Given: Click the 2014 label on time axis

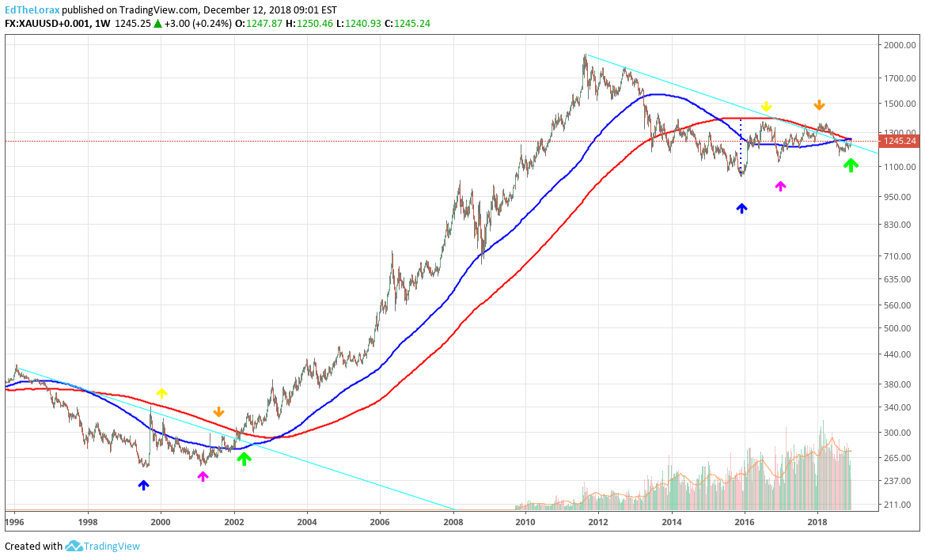Looking at the screenshot, I should pyautogui.click(x=671, y=522).
